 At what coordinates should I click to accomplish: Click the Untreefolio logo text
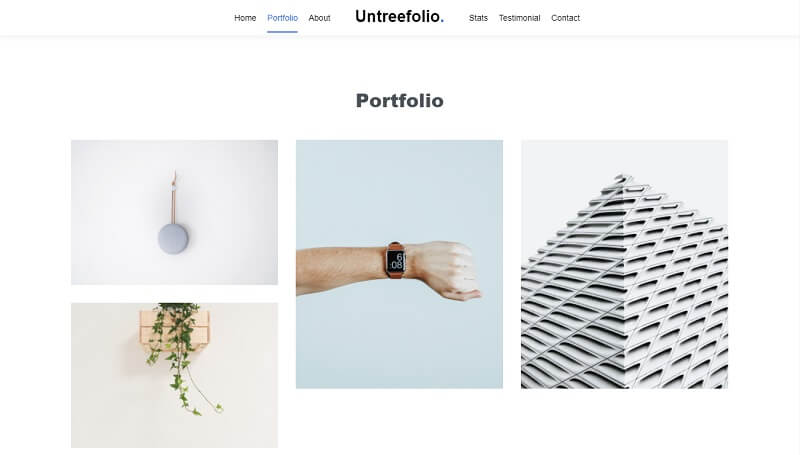click(397, 16)
